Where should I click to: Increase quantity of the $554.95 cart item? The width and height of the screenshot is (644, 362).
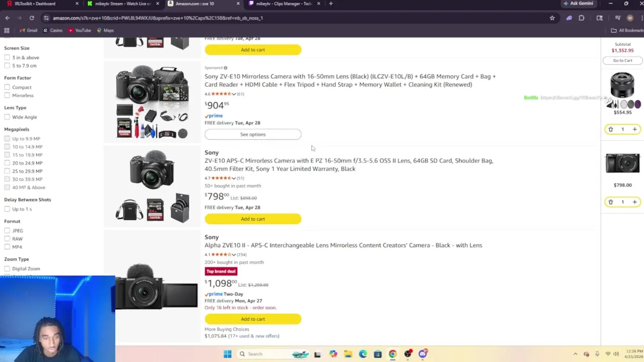point(634,129)
